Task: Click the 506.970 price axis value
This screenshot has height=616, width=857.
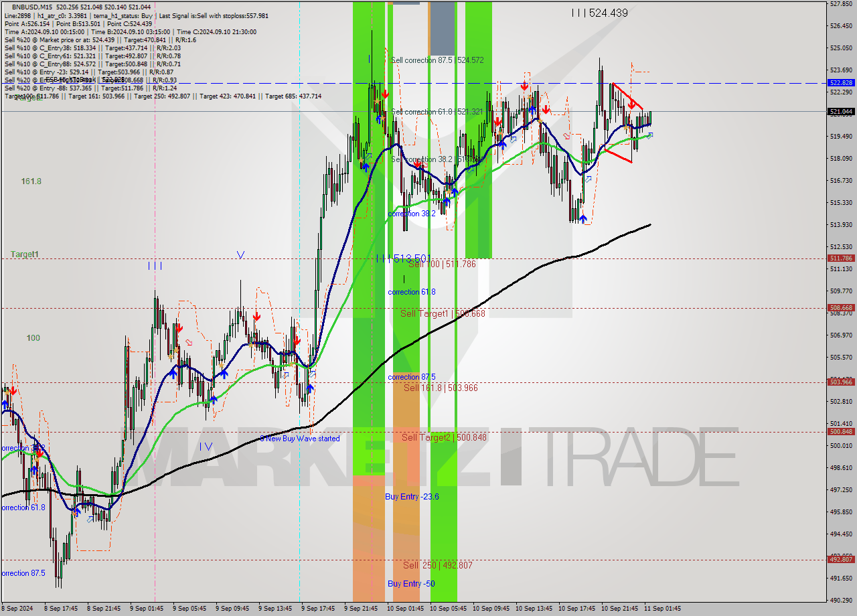Action: [841, 335]
